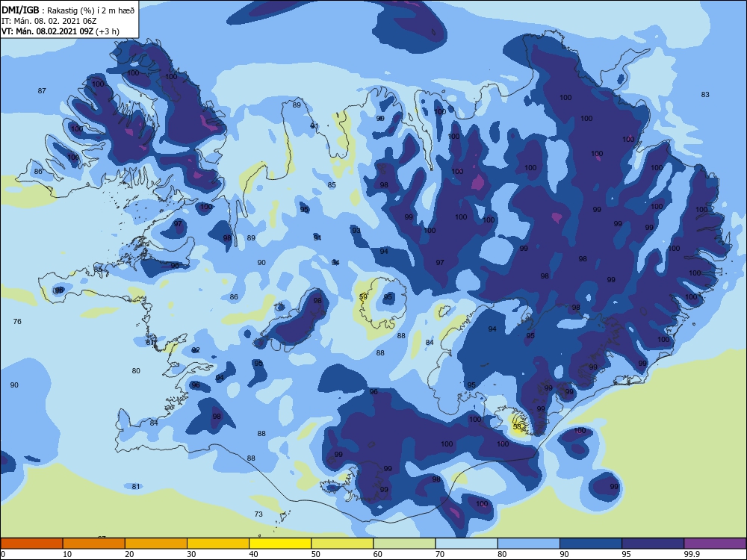Pick the light green 60–70 legend swatch
The height and width of the screenshot is (560, 747).
pyautogui.click(x=404, y=544)
